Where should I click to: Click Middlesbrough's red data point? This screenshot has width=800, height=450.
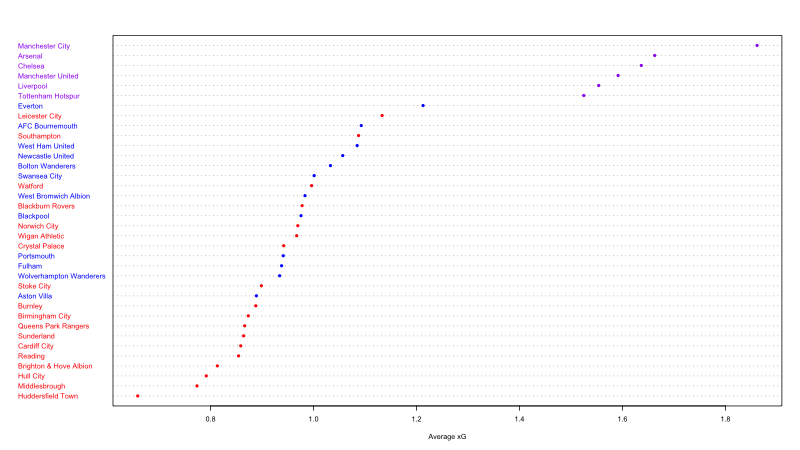pos(197,386)
